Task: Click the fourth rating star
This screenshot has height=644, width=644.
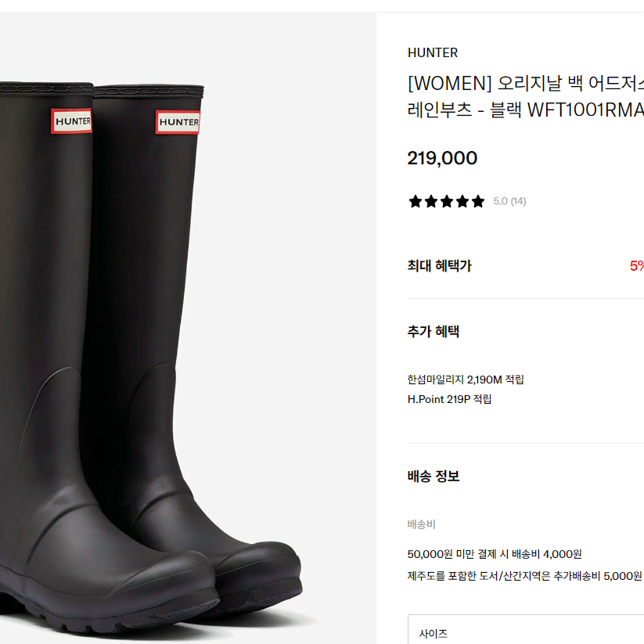Action: pyautogui.click(x=462, y=201)
